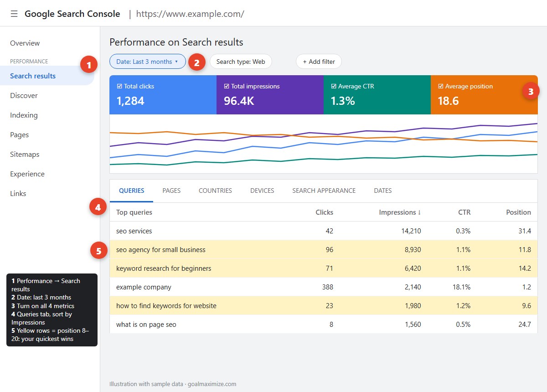Toggle the Total clicks metric checkbox
The width and height of the screenshot is (547, 392).
coord(119,86)
